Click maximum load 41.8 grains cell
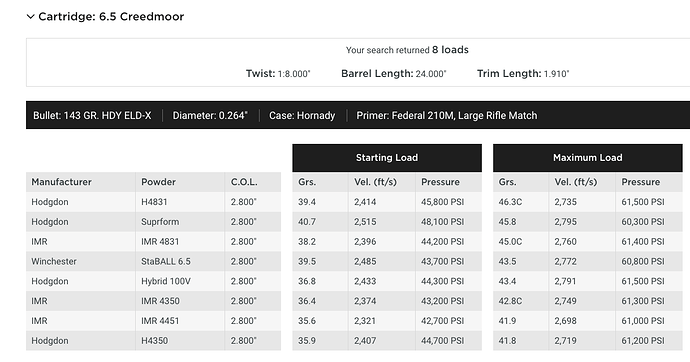 pos(521,340)
